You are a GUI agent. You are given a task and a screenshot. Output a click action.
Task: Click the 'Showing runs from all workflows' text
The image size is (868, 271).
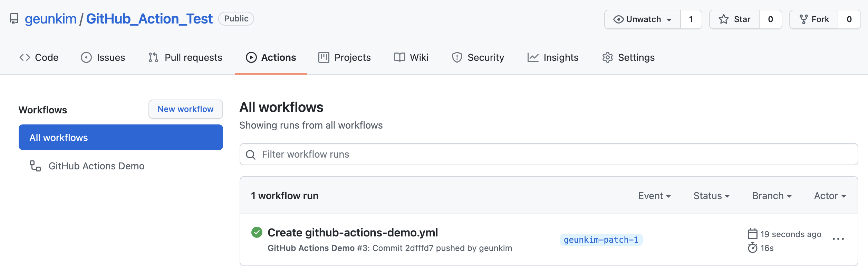point(311,125)
